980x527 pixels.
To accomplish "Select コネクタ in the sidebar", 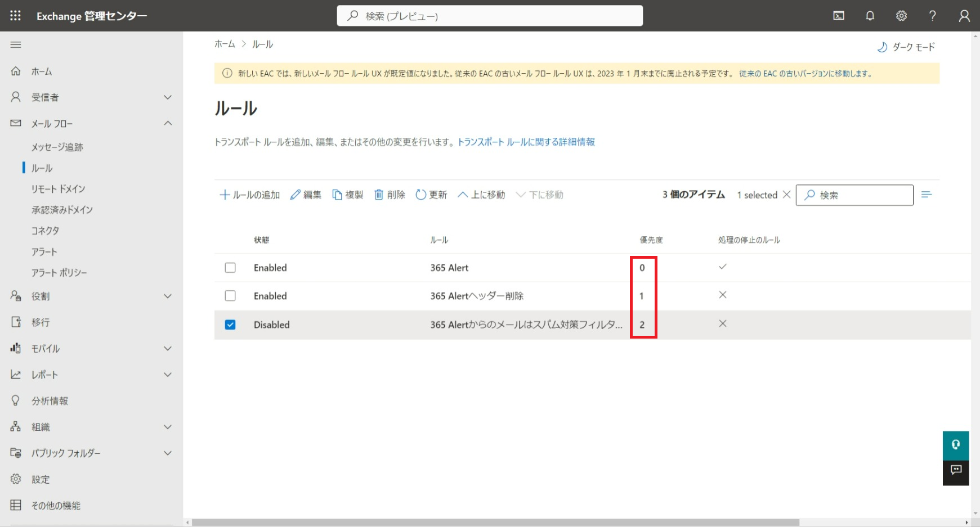I will click(45, 231).
